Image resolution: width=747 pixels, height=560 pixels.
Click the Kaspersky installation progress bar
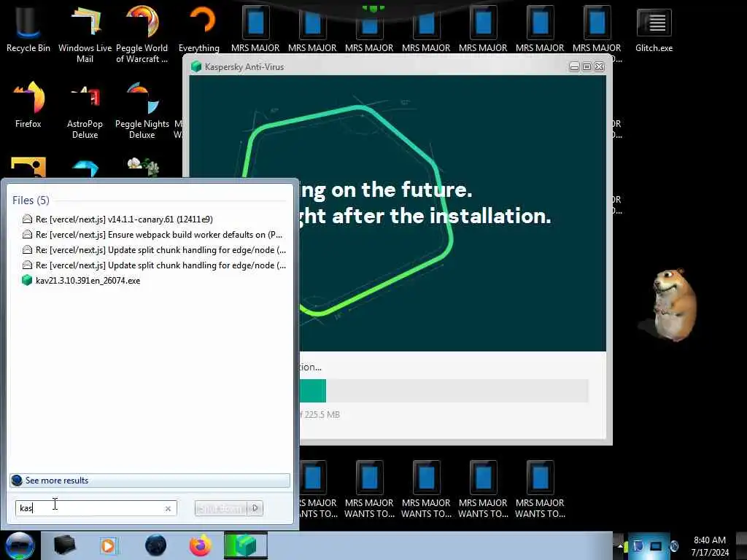(x=444, y=391)
